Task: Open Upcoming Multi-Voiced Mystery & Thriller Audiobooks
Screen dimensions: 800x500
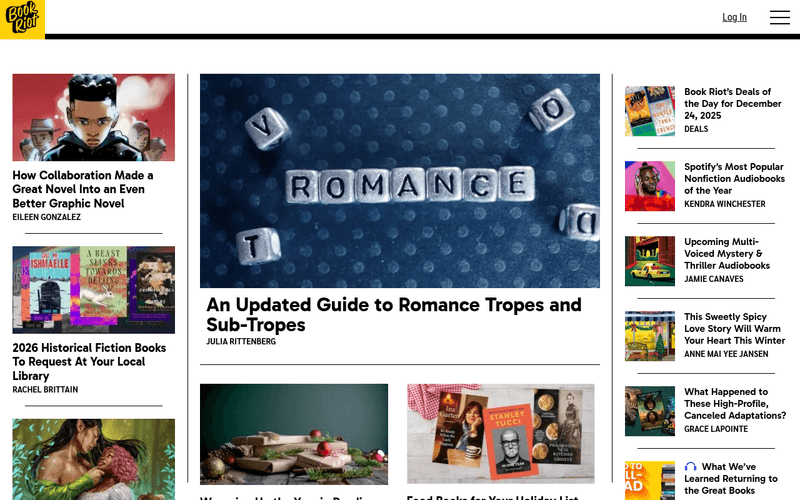Action: [727, 254]
